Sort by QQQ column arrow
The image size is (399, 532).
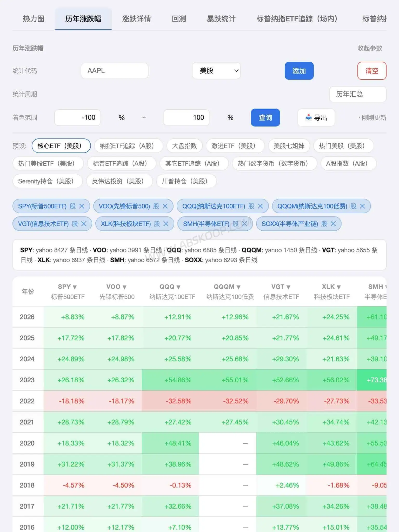178,287
